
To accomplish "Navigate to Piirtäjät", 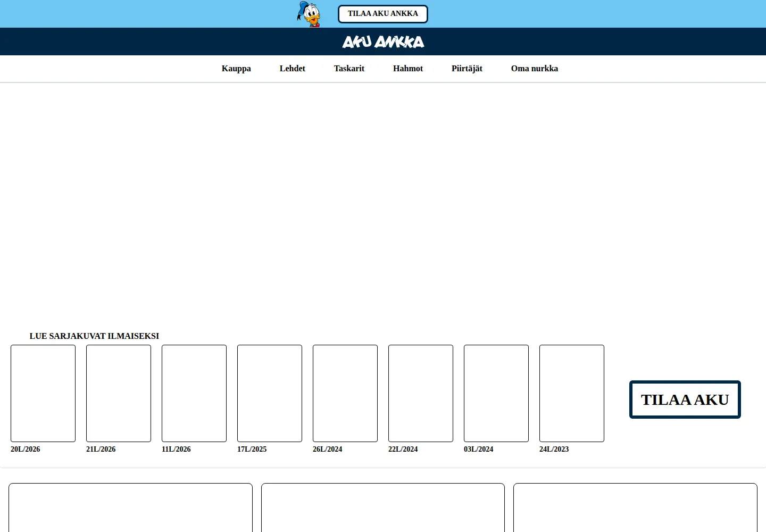I will (x=467, y=69).
